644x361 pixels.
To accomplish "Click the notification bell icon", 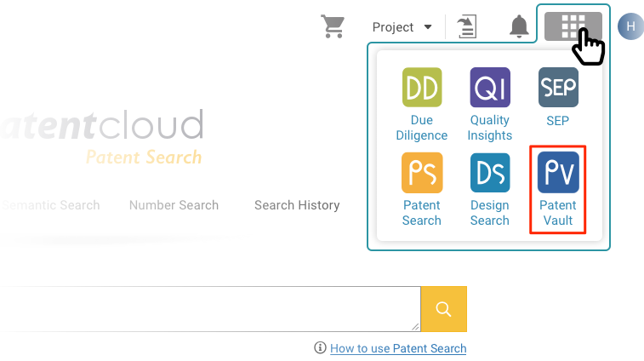I will pyautogui.click(x=519, y=26).
